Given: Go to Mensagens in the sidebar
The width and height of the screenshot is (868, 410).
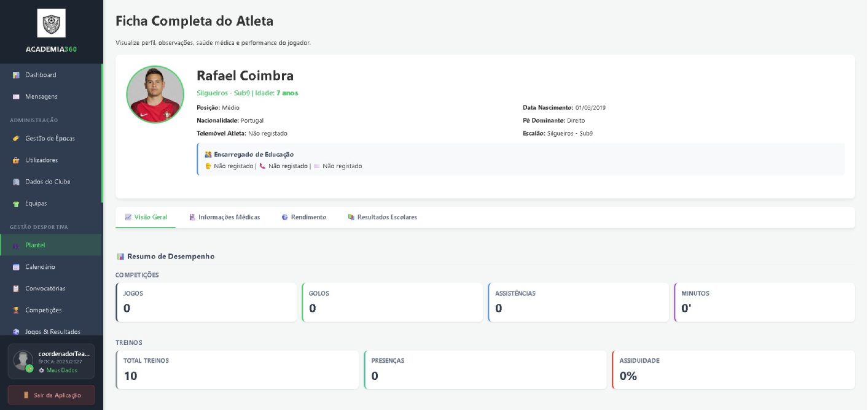Looking at the screenshot, I should pos(51,96).
